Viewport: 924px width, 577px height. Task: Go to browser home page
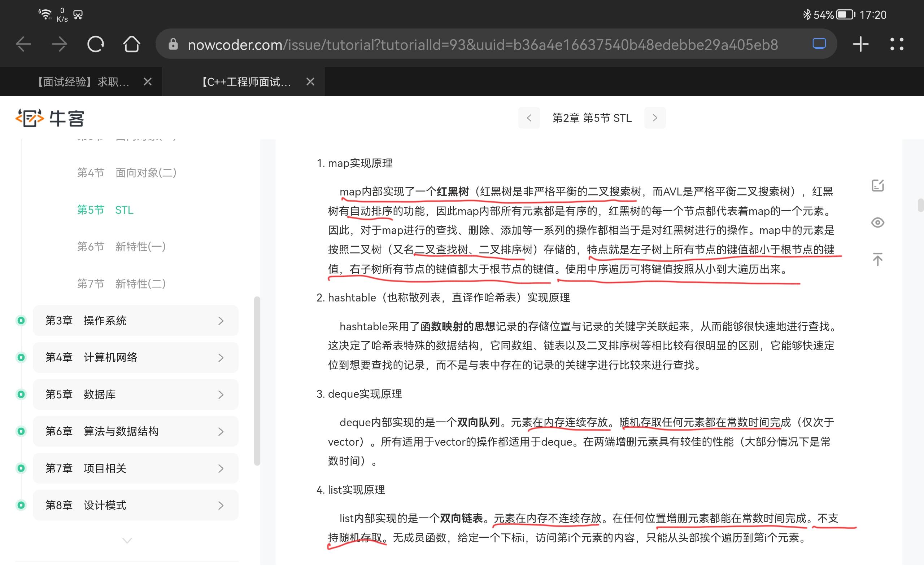(131, 44)
